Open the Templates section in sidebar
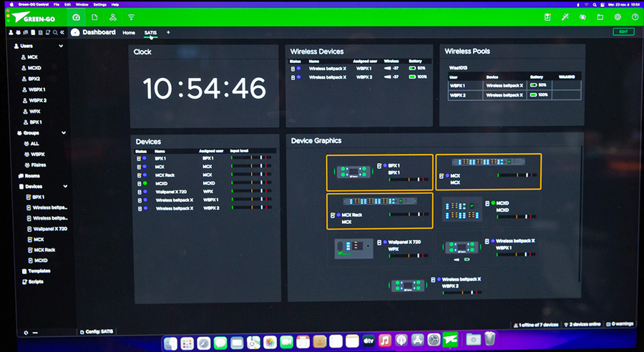This screenshot has width=644, height=352. 36,271
